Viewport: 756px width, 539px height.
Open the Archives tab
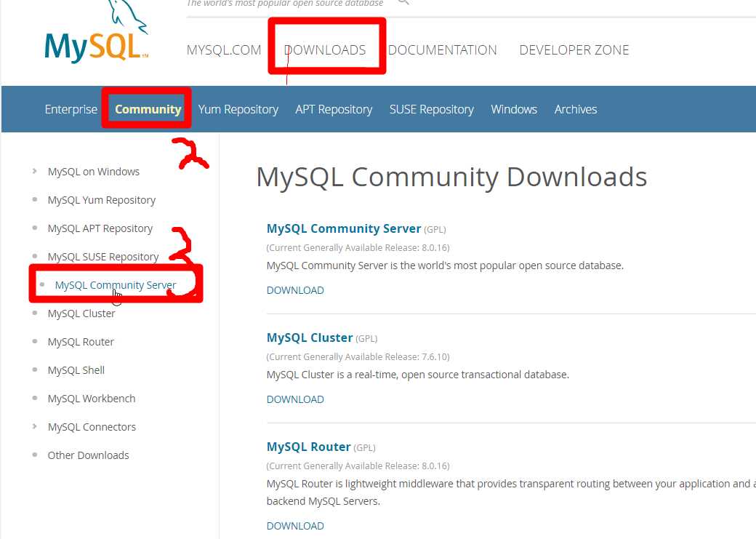point(576,110)
